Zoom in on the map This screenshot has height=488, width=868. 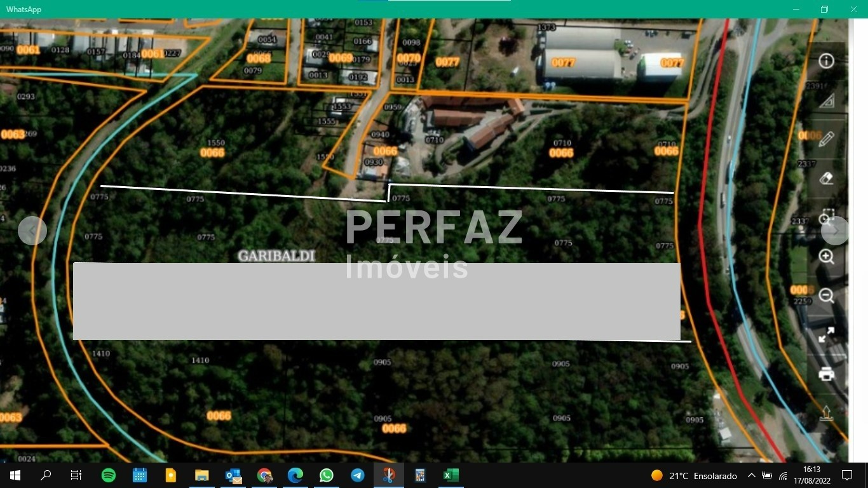point(826,257)
